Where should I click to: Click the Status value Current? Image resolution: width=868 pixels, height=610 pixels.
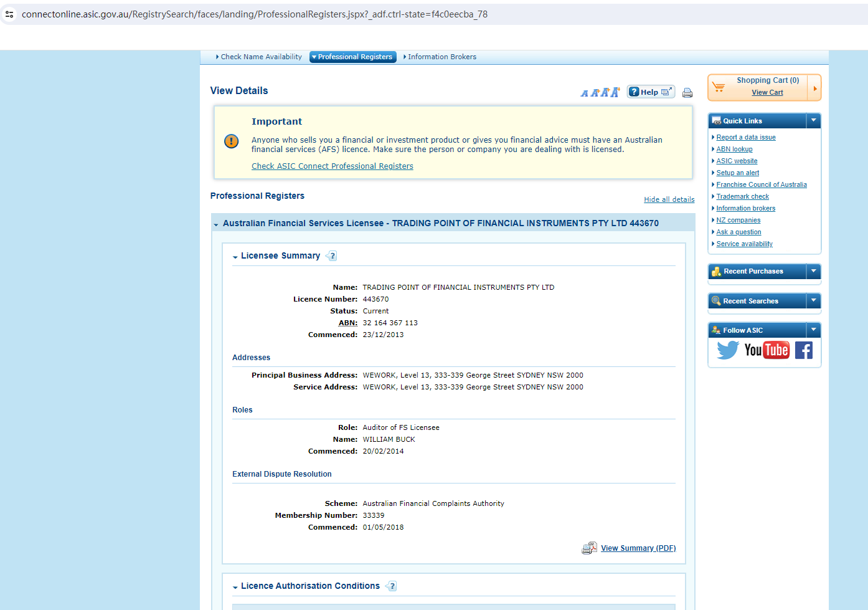click(x=375, y=312)
